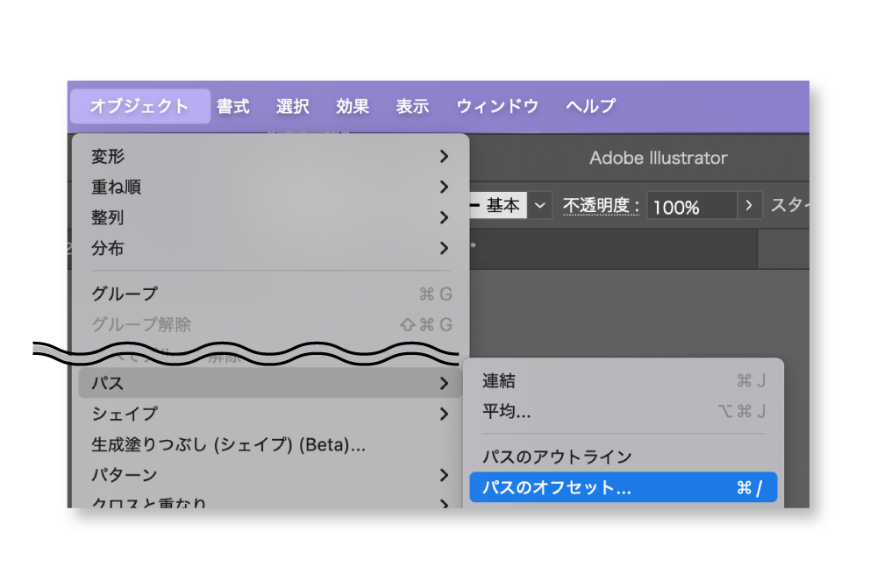Open the 基本 stroke style dropdown
This screenshot has width=877, height=588.
539,205
